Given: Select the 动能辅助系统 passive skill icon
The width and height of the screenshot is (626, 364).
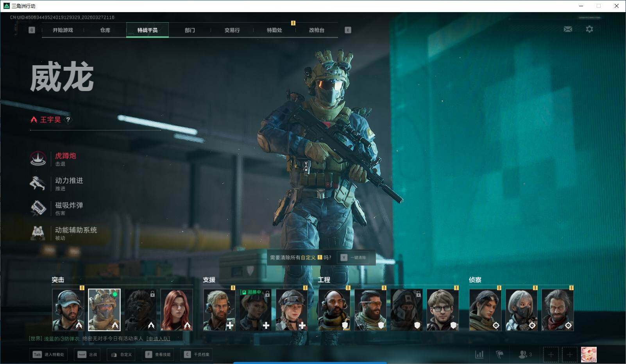Looking at the screenshot, I should [38, 233].
